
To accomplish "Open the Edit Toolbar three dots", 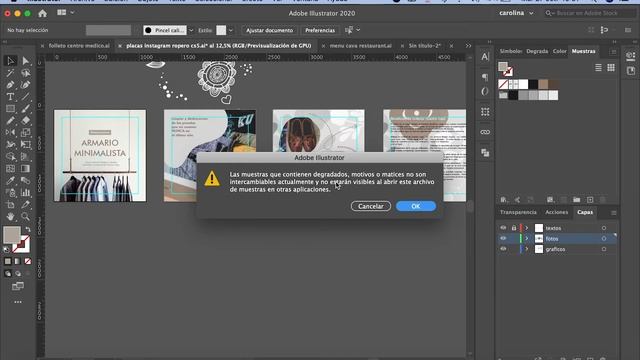I will (x=18, y=302).
